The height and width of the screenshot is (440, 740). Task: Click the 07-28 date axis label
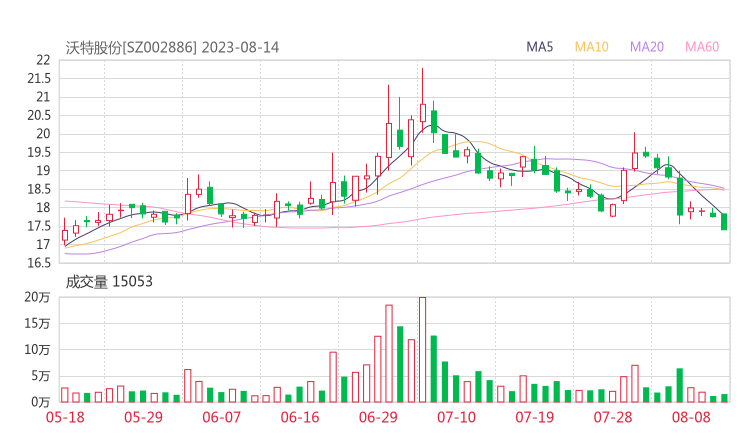pos(613,417)
